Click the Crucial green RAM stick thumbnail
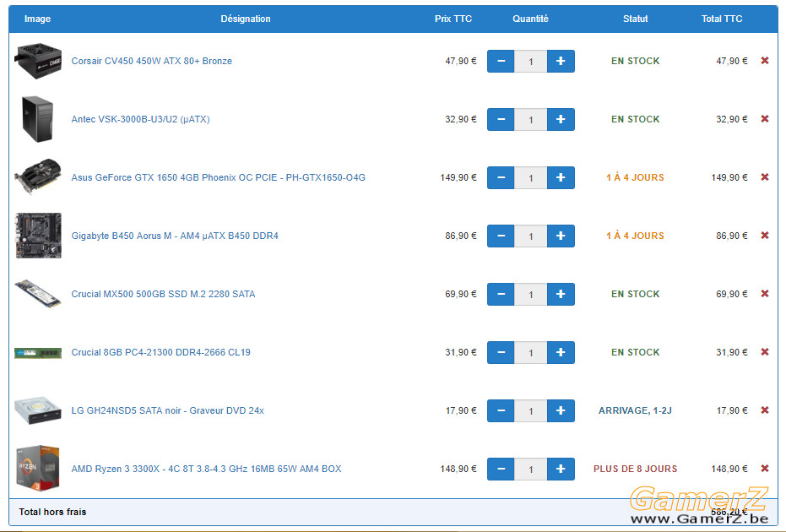 38,353
